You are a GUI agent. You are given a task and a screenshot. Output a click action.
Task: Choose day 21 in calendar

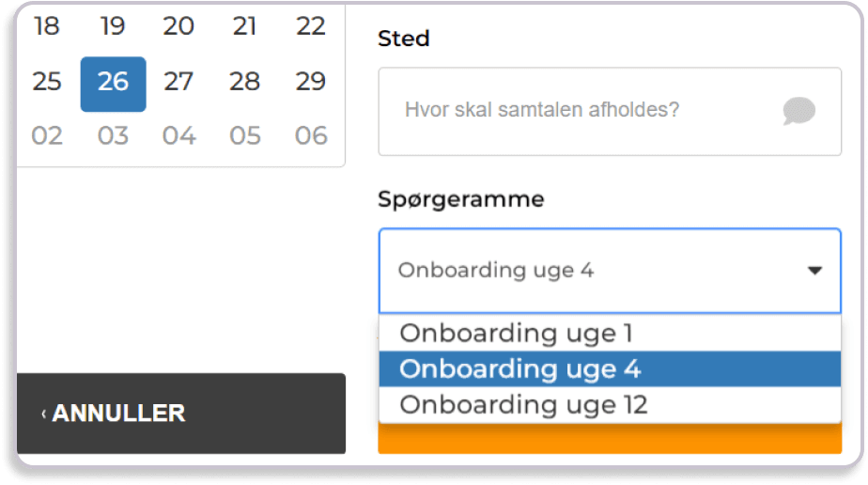point(244,26)
